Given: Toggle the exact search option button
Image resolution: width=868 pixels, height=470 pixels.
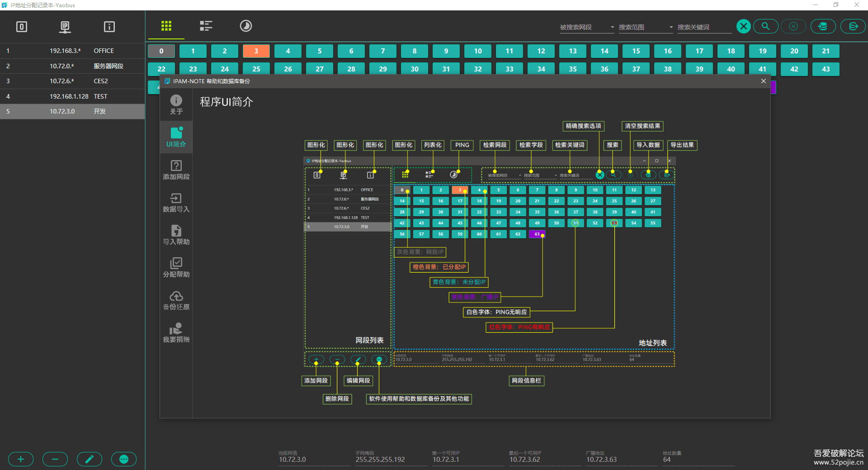Looking at the screenshot, I should point(744,26).
